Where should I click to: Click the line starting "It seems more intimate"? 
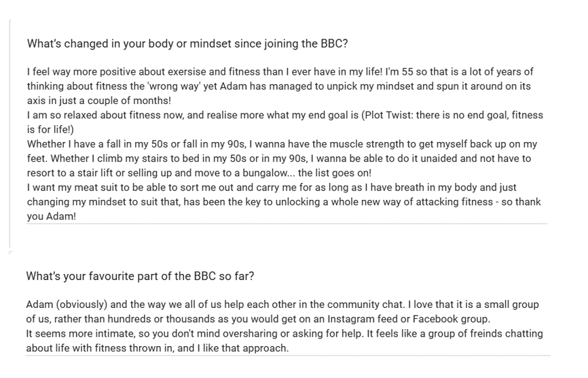pos(284,334)
